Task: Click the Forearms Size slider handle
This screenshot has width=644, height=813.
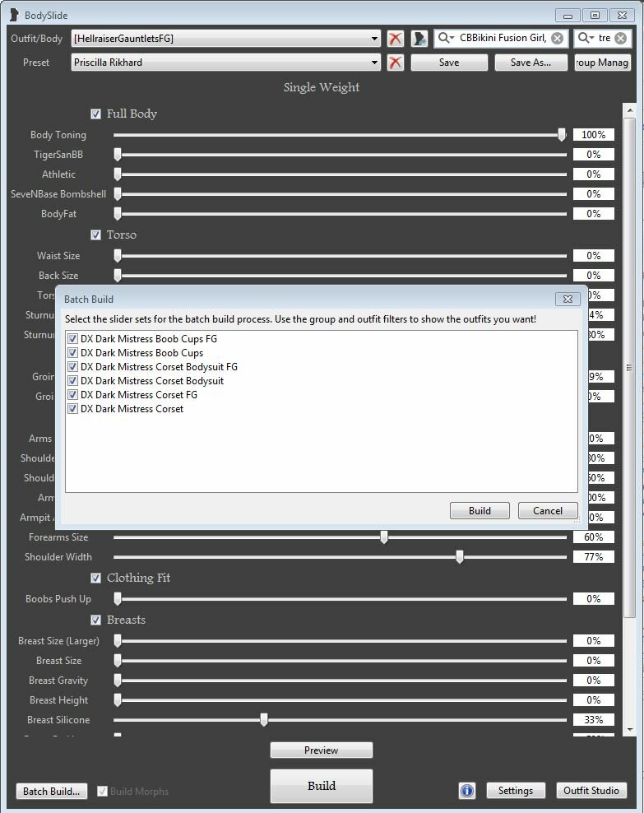Action: coord(384,537)
